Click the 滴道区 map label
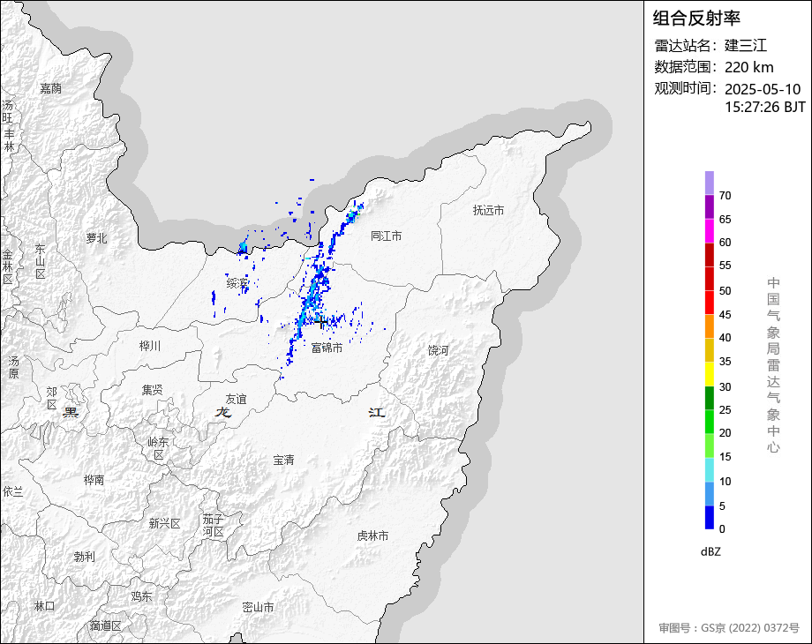The image size is (812, 644). pos(106,625)
